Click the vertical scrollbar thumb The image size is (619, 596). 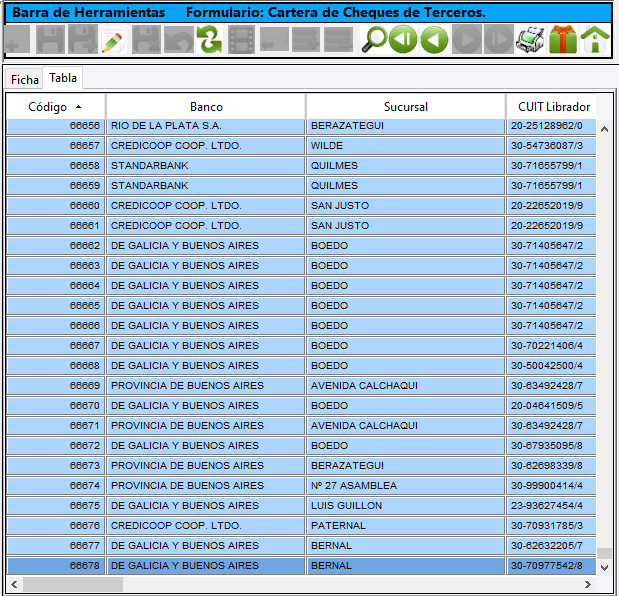[x=604, y=553]
